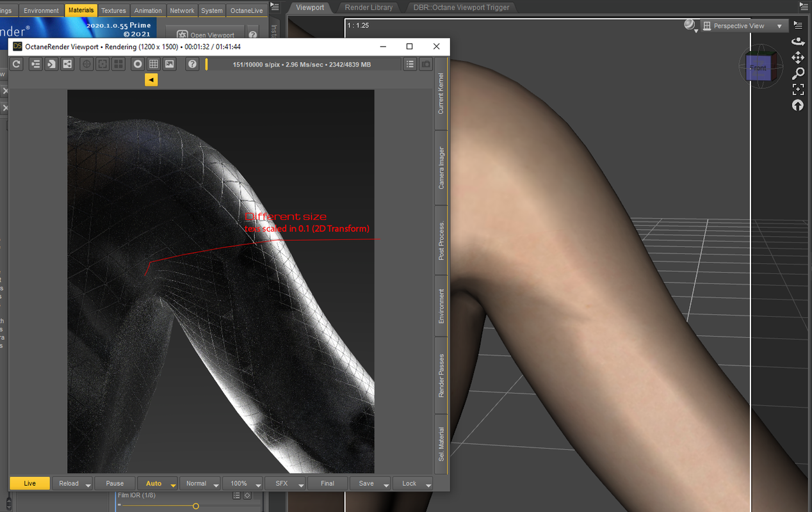Open the Sel. Material side tab
812x512 pixels.
click(441, 445)
